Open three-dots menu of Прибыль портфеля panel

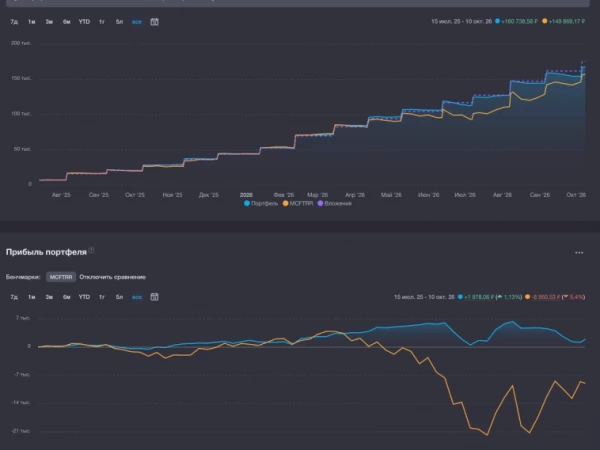click(x=579, y=253)
